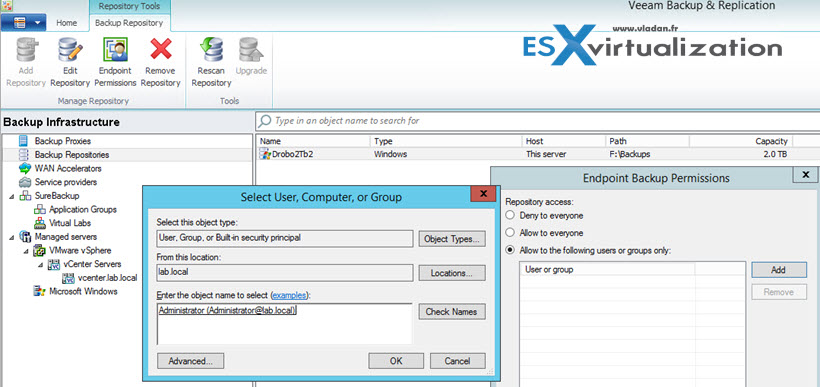
Task: Select Application Groups in the tree
Action: (83, 209)
